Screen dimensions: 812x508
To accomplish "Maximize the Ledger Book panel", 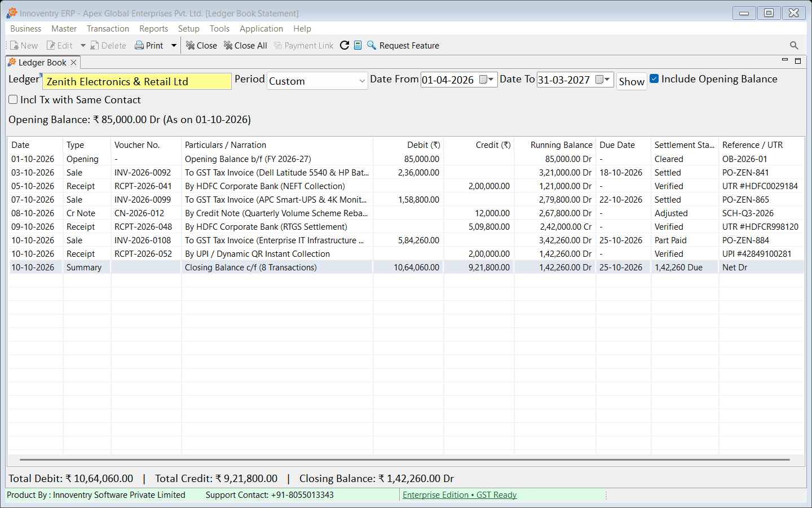I will 798,60.
